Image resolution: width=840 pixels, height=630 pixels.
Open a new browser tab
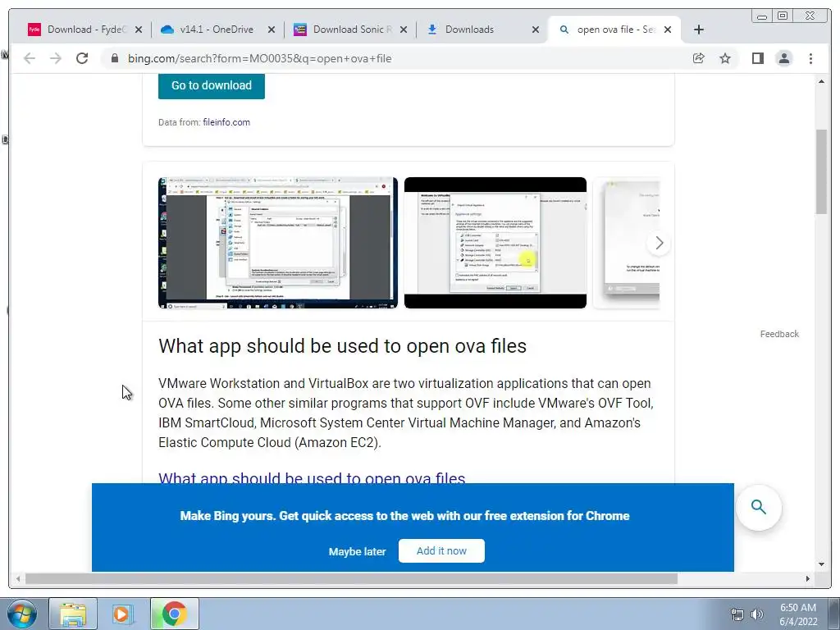coord(699,30)
